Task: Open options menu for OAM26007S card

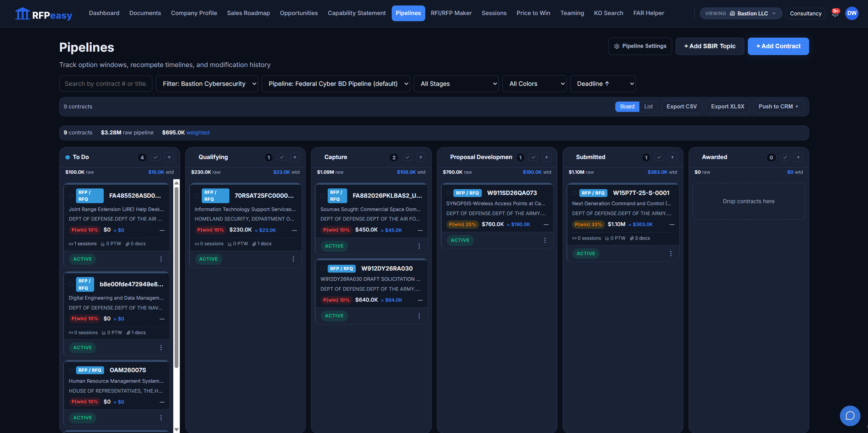Action: 161,418
